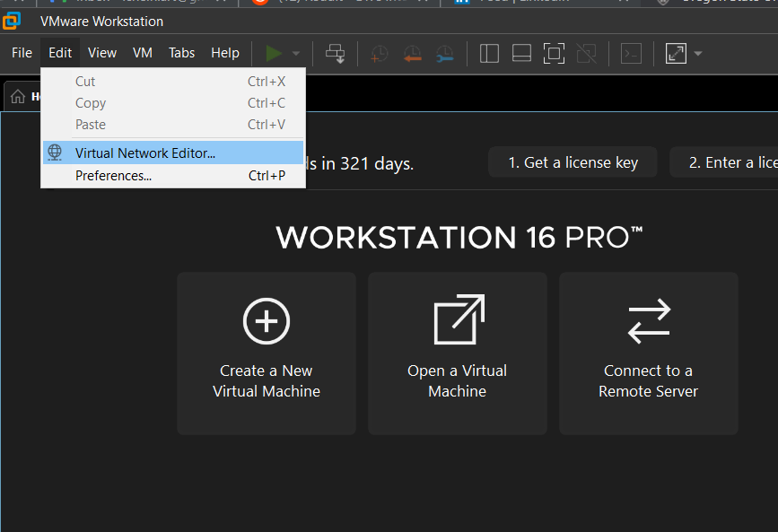
Task: Click the VMware Workstation logo icon
Action: (12, 21)
